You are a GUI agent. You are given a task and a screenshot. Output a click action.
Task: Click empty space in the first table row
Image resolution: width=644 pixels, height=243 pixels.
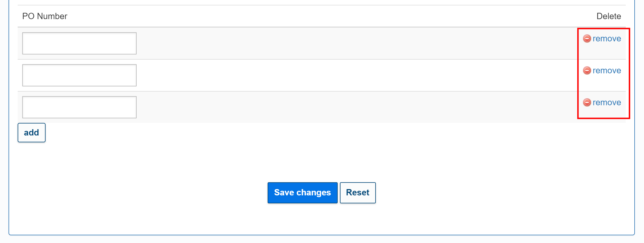[x=342, y=43]
